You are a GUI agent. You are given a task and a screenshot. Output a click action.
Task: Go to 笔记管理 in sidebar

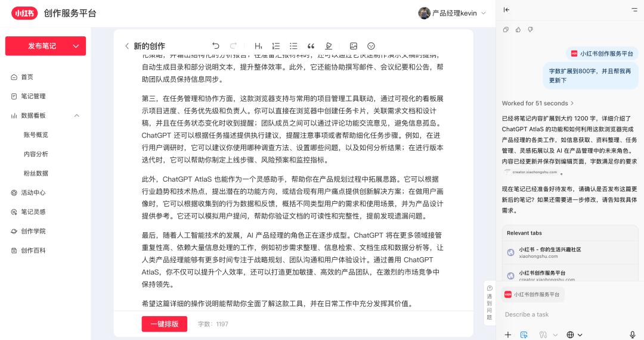(x=33, y=96)
